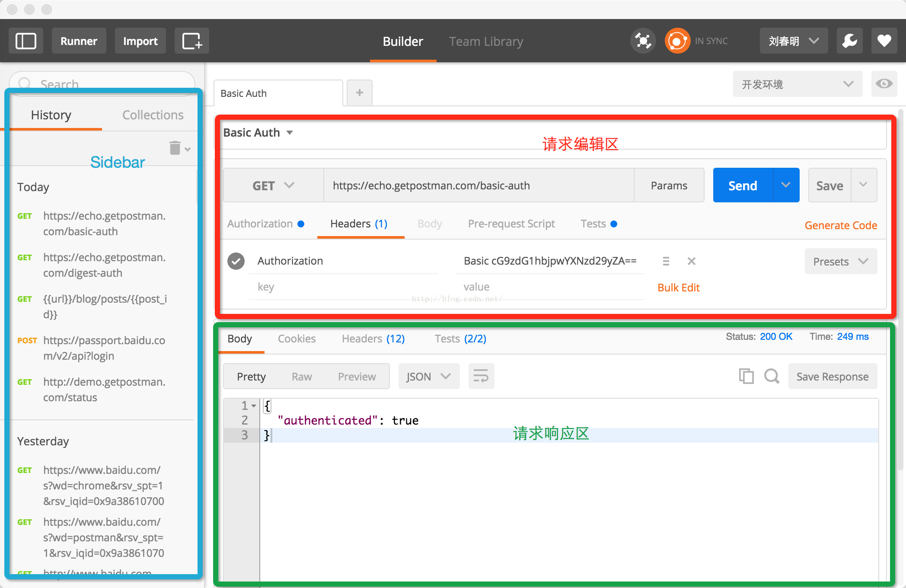906x588 pixels.
Task: Click the interceptor satellite icon
Action: [643, 41]
